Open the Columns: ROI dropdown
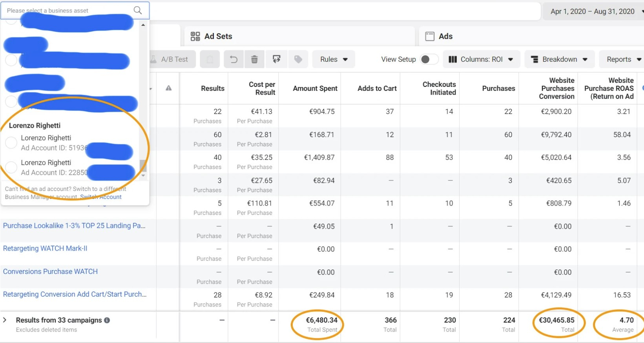This screenshot has height=343, width=644. 481,59
